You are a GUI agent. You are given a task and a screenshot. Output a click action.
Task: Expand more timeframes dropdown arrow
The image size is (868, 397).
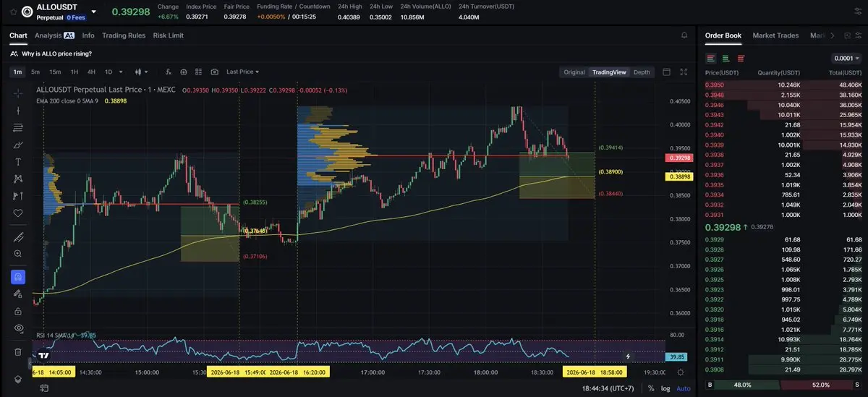120,72
